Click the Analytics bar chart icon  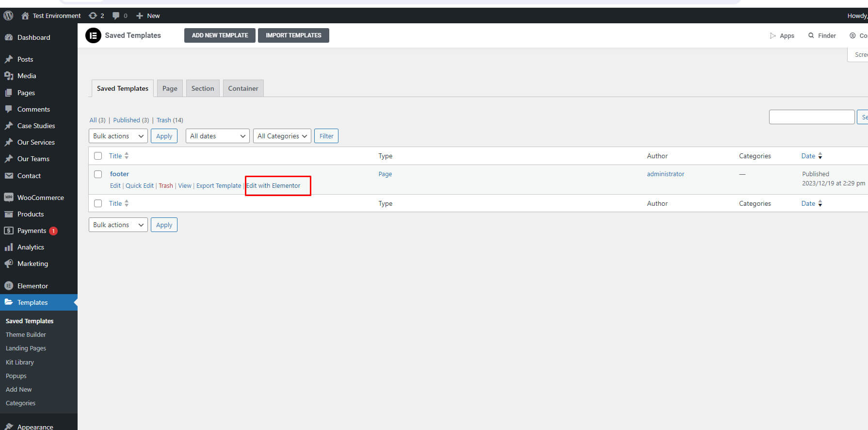pos(9,247)
